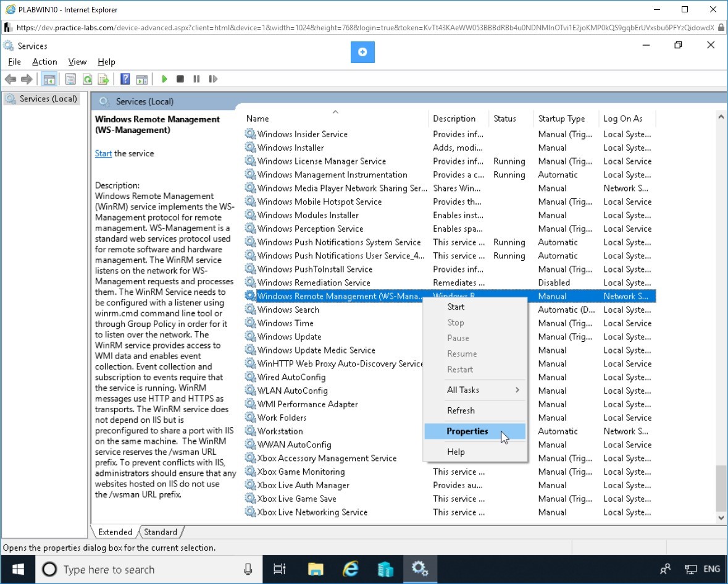Select Windows Management Instrumentation service
This screenshot has width=728, height=584.
(450, 175)
